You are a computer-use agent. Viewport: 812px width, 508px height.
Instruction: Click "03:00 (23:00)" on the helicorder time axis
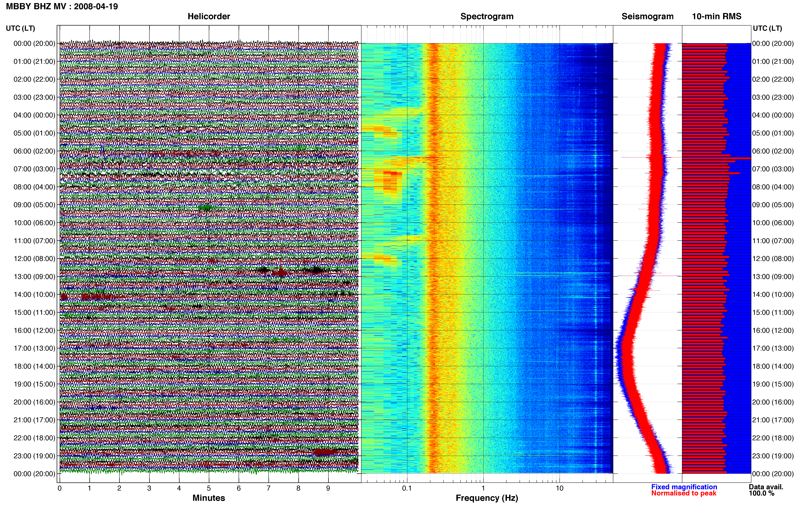click(34, 97)
